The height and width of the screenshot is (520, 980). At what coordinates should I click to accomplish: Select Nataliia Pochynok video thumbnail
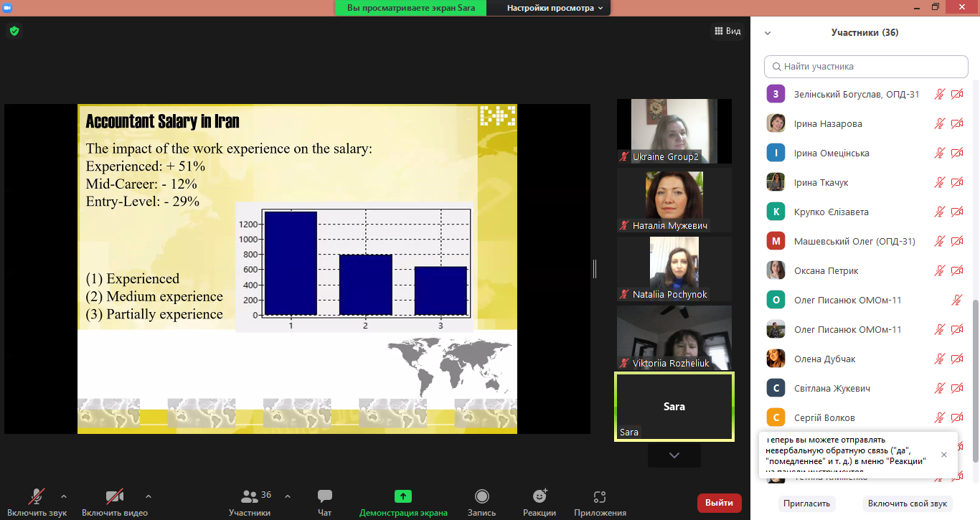point(674,269)
